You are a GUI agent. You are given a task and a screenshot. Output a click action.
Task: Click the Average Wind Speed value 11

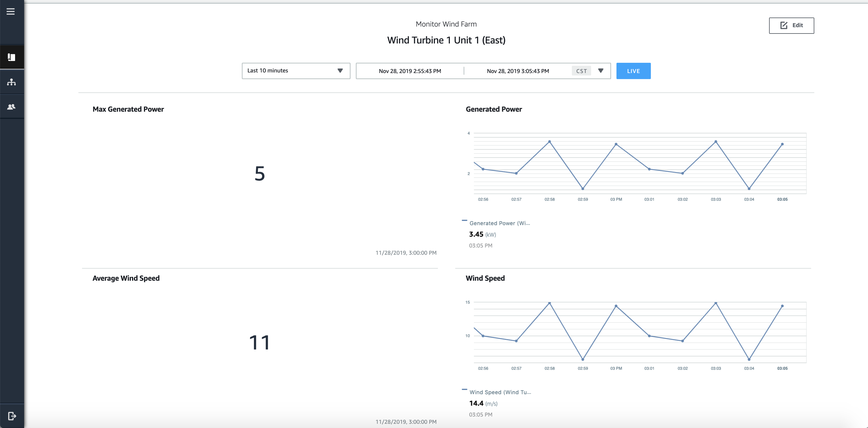pyautogui.click(x=259, y=342)
